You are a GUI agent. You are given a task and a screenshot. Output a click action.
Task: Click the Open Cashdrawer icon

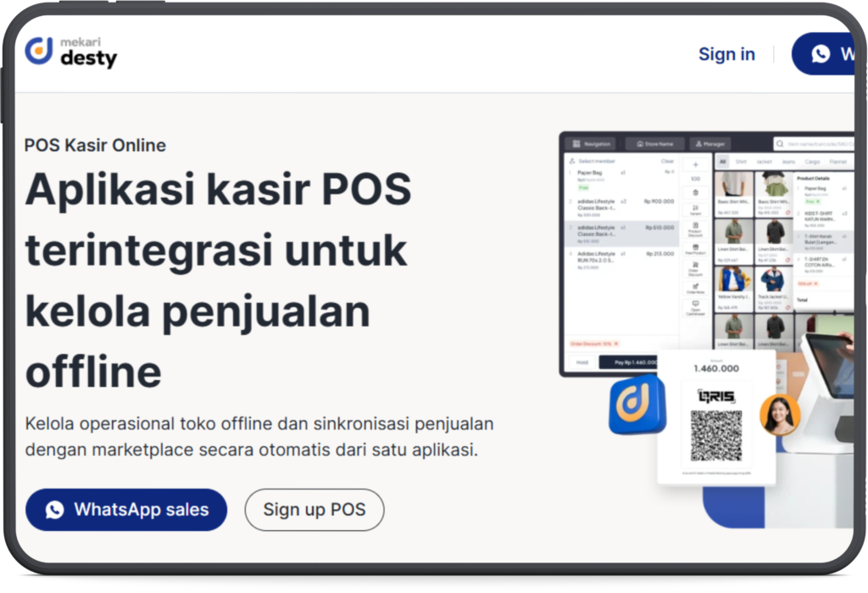pyautogui.click(x=696, y=307)
